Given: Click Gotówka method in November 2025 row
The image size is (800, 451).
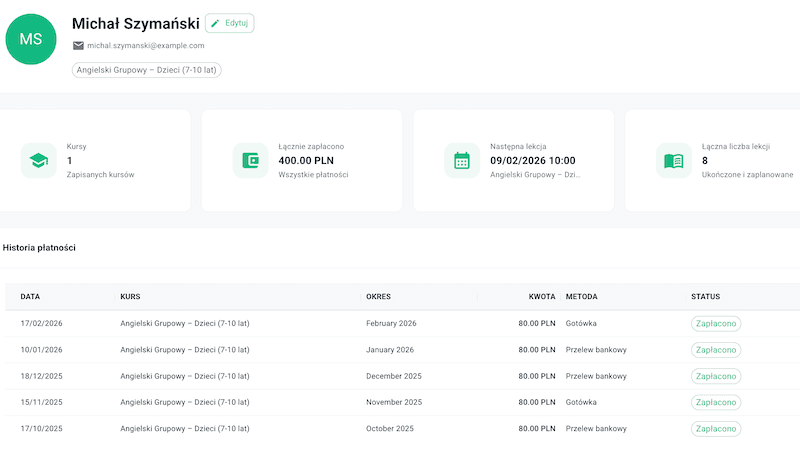Looking at the screenshot, I should coord(581,402).
